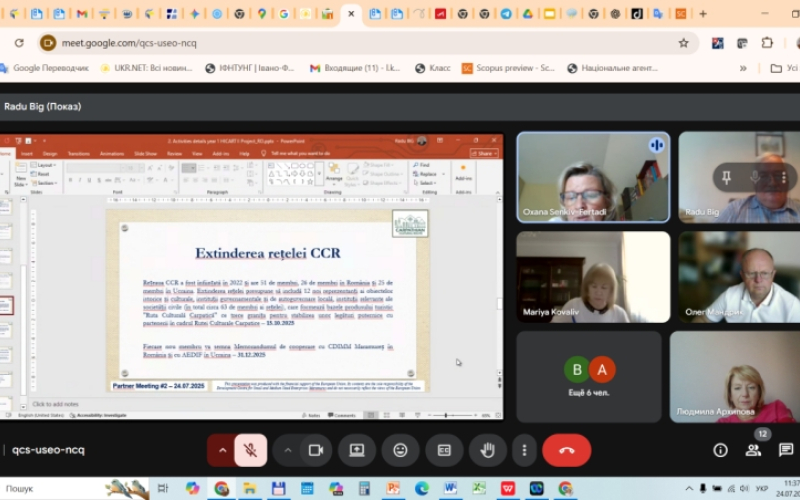Open Входящие (11) Gmail bookmark

[355, 68]
